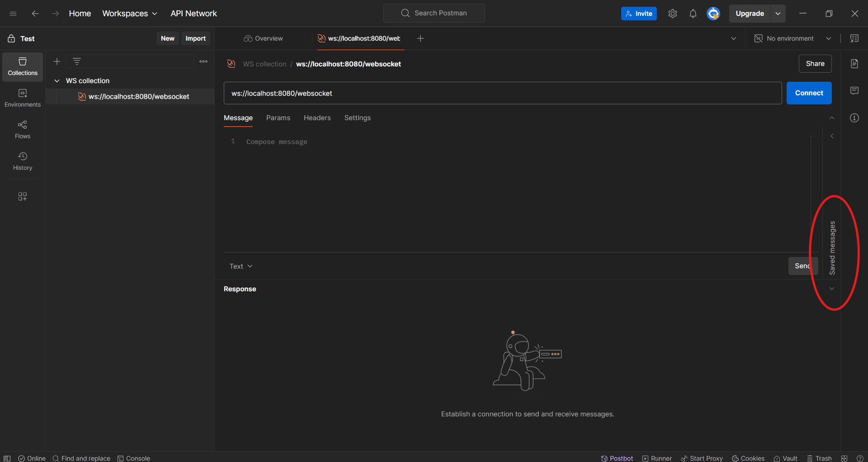868x462 pixels.
Task: Open the Workspaces dropdown
Action: click(x=130, y=14)
